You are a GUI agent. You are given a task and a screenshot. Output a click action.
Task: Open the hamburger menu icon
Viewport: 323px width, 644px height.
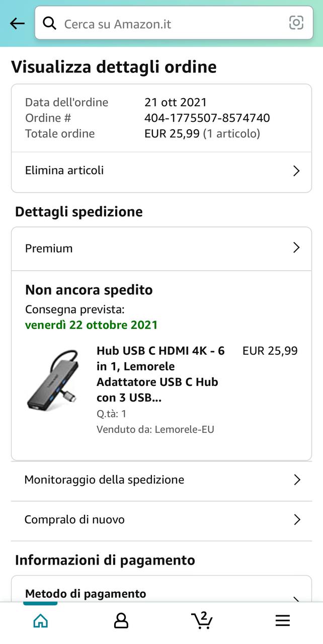pos(282,620)
